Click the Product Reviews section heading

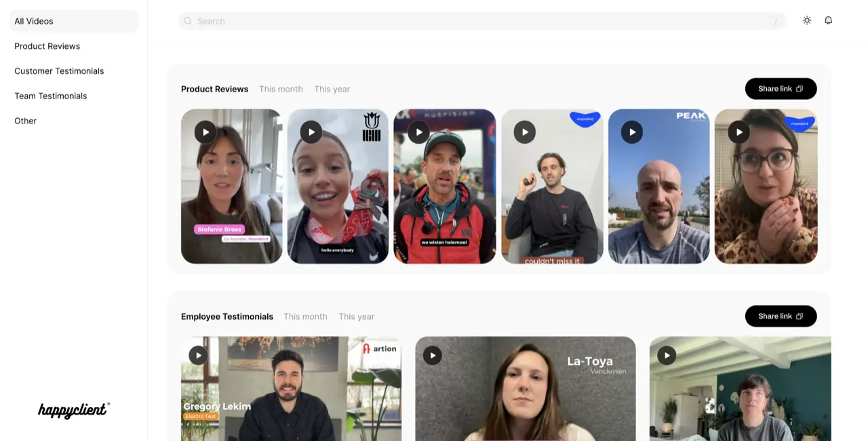[x=215, y=89]
